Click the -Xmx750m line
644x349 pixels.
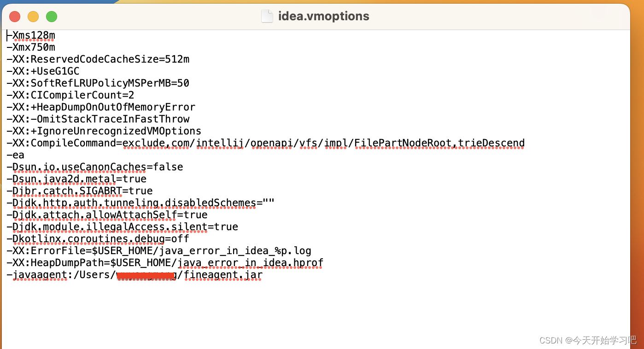coord(31,47)
